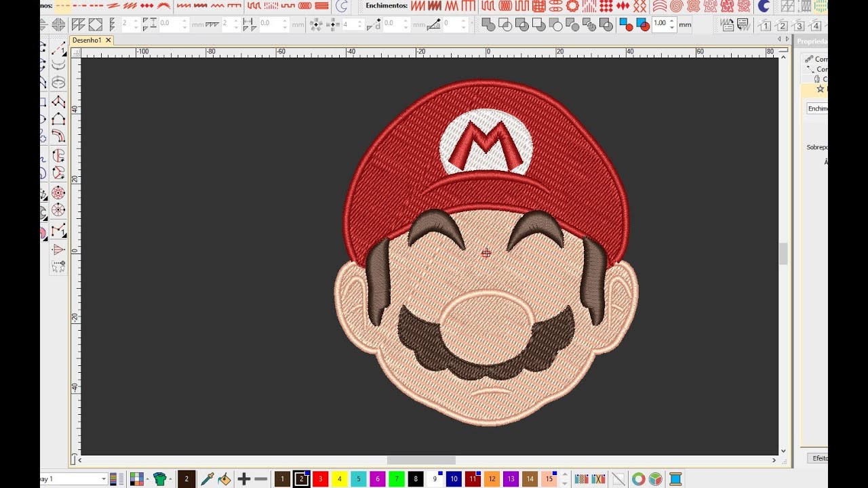
Task: Click the blue thread spool icon
Action: point(675,479)
